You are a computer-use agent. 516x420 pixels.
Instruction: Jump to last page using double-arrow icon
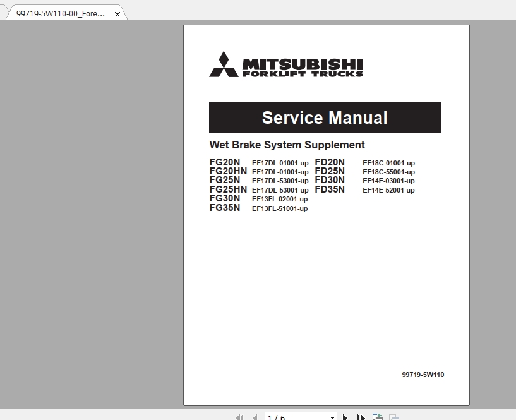[x=360, y=417]
